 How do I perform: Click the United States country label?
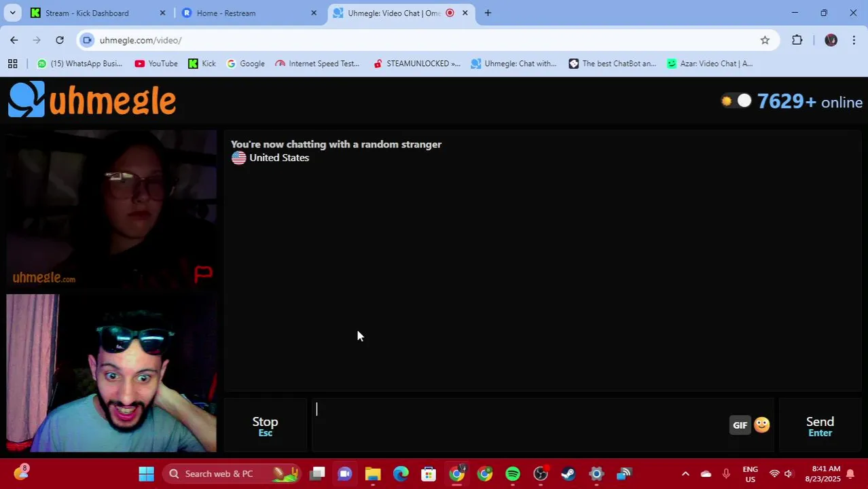coord(279,158)
